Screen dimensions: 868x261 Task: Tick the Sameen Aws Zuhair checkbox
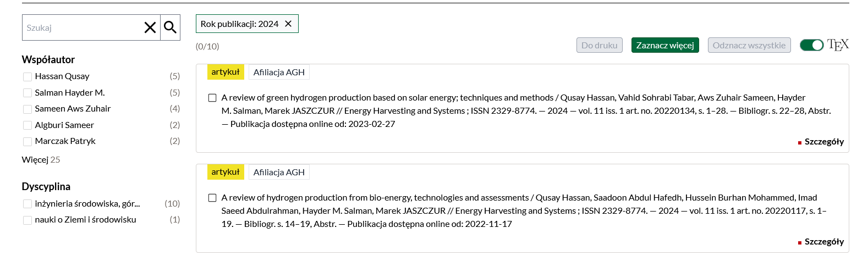(28, 109)
